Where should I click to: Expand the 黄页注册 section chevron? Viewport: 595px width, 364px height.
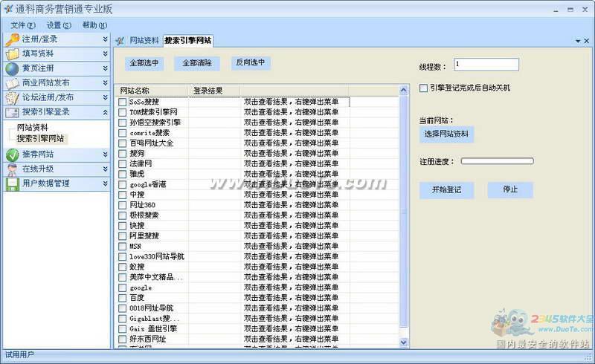(105, 68)
